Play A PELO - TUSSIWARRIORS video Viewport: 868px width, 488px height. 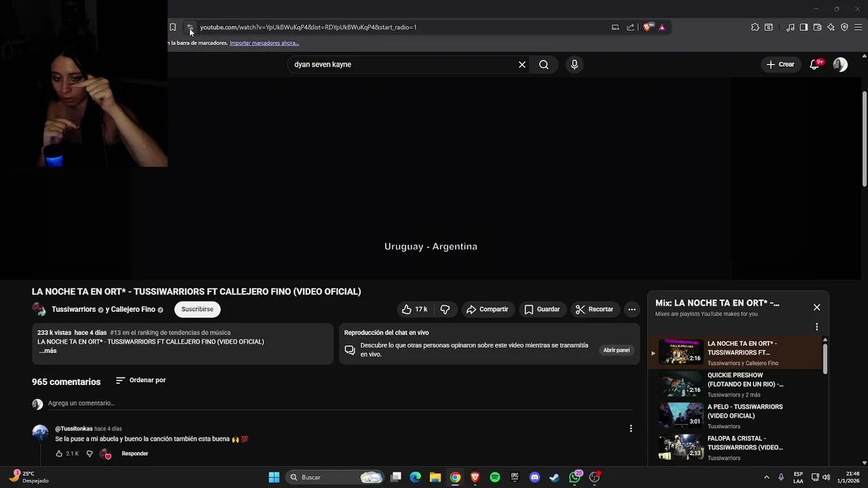(736, 415)
